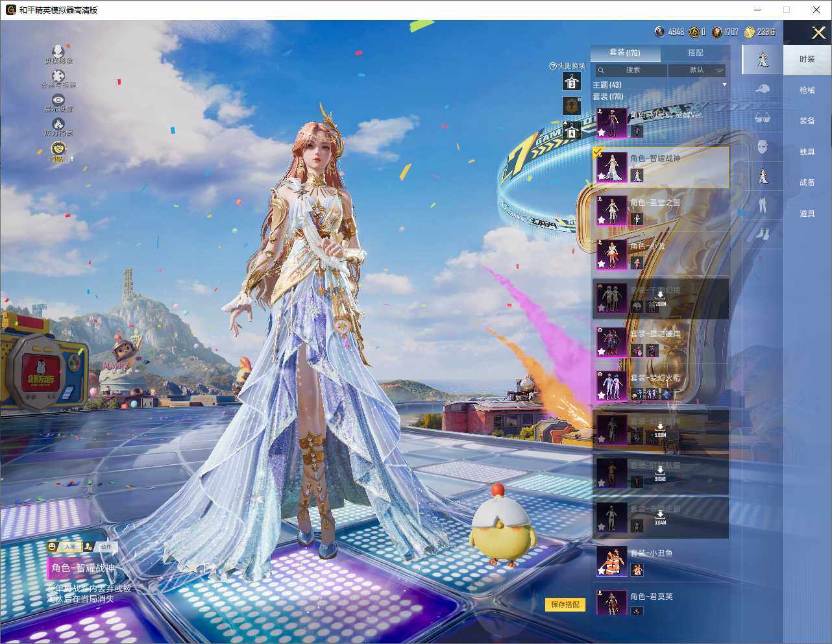Select the 套装-小丑鱼 outfit thumbnail
The height and width of the screenshot is (644, 832).
[611, 562]
